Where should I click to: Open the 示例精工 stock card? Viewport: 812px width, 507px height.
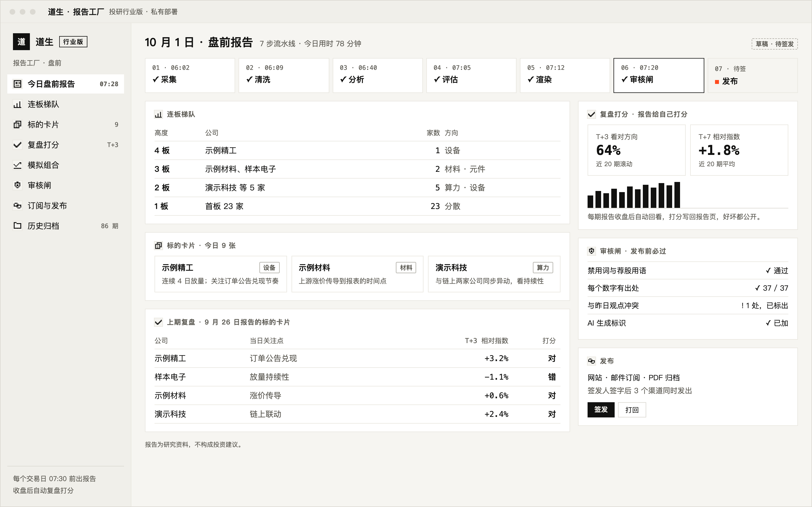221,274
